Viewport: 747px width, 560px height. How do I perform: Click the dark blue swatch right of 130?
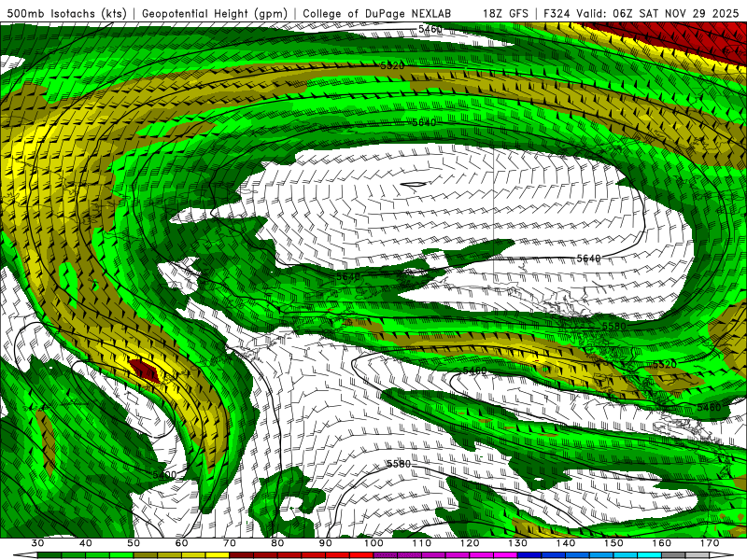pos(529,555)
